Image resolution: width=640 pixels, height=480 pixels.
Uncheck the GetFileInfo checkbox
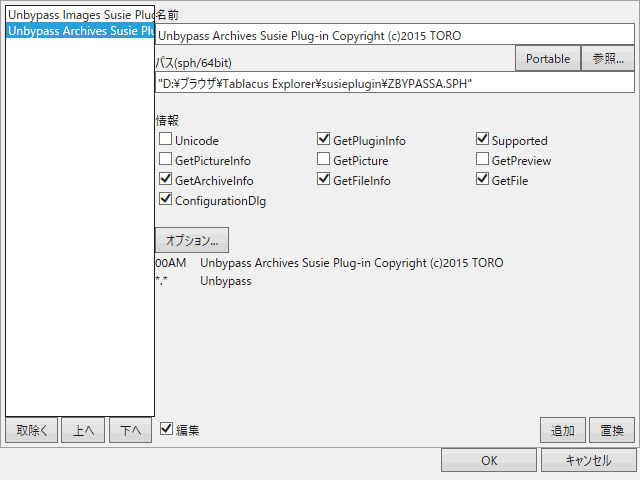pos(324,180)
